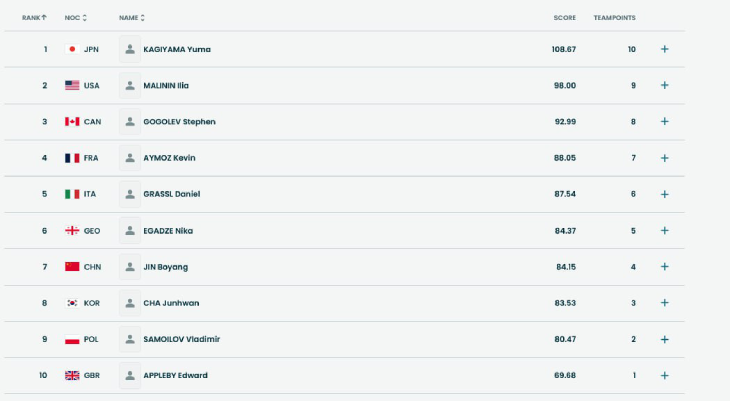This screenshot has height=401, width=730.
Task: Click the SCORE column header
Action: 564,18
